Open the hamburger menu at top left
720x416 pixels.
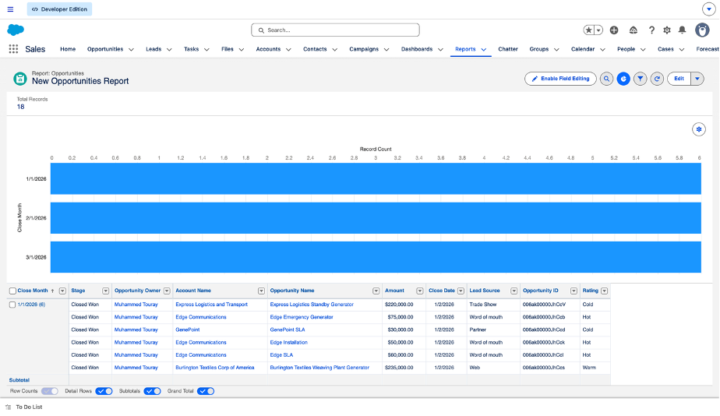click(10, 9)
